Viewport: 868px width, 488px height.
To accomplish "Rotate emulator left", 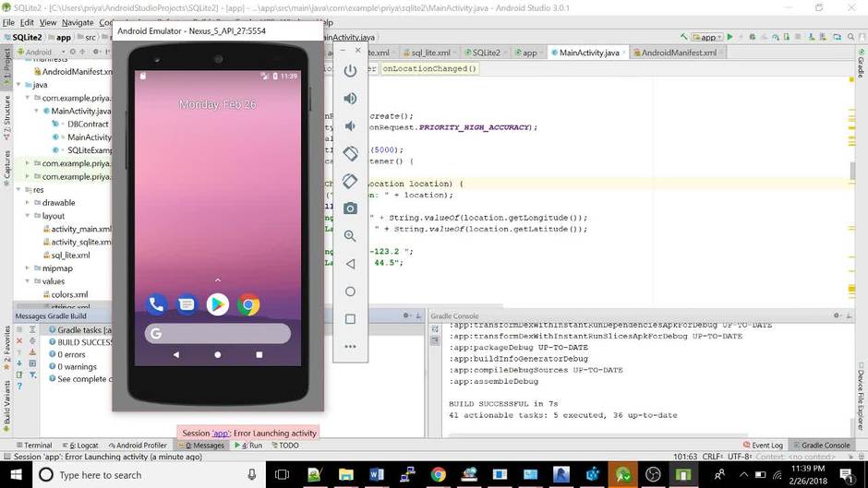I will 350,153.
